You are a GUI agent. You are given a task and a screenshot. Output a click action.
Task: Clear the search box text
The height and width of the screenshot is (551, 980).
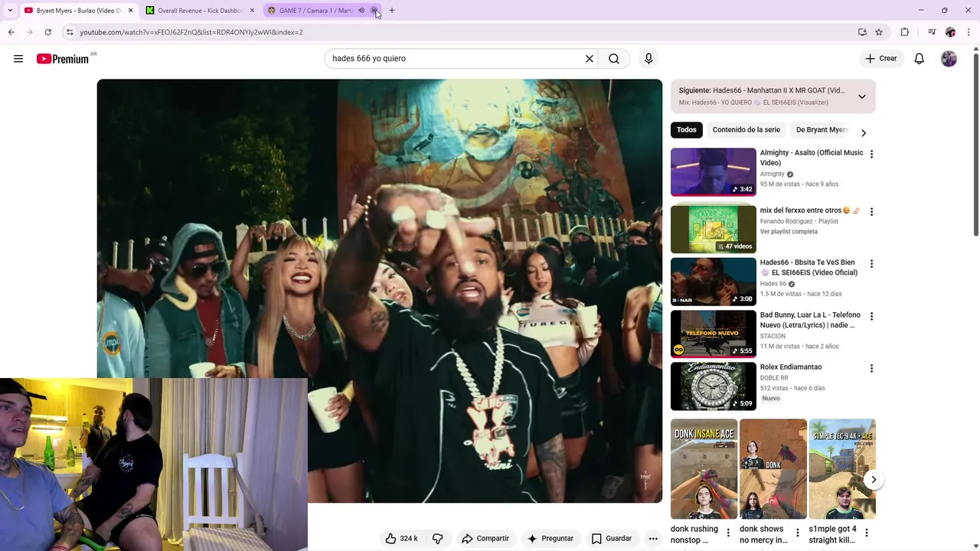pos(590,59)
